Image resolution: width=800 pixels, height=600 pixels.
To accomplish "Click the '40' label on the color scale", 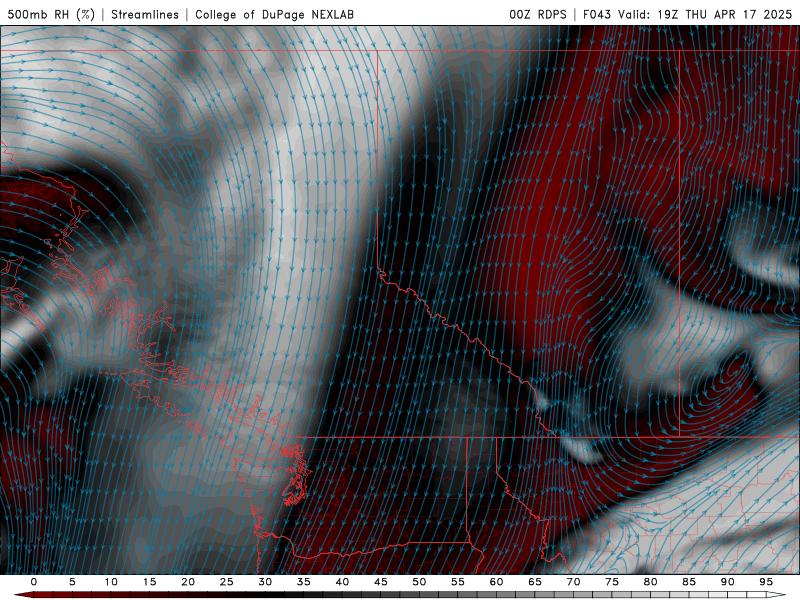I will pyautogui.click(x=342, y=582).
